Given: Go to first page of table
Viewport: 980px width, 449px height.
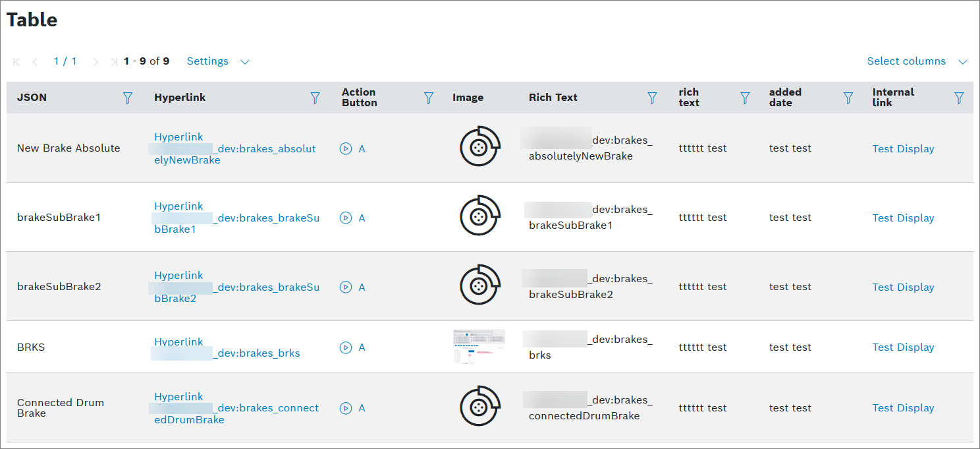Looking at the screenshot, I should [x=16, y=62].
